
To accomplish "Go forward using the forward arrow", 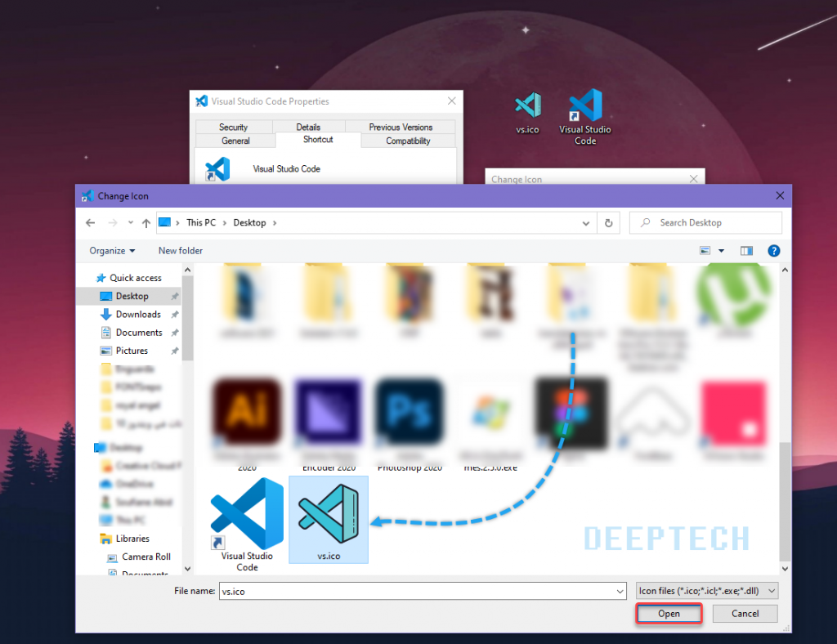I will click(112, 223).
